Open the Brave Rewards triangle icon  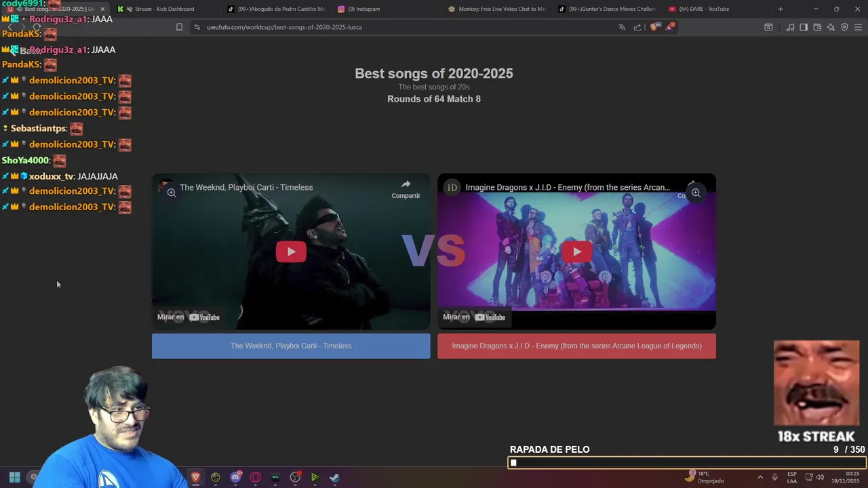(670, 27)
